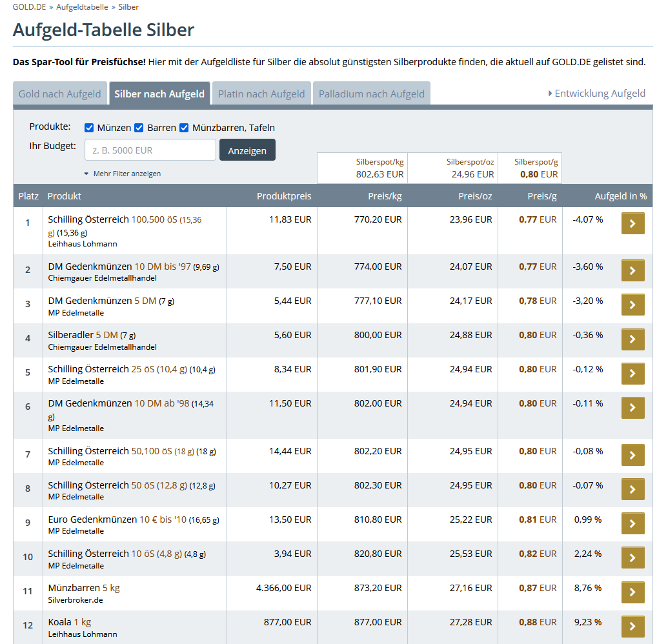Click the Preis/oz column header
The image size is (657, 644).
pos(475,196)
